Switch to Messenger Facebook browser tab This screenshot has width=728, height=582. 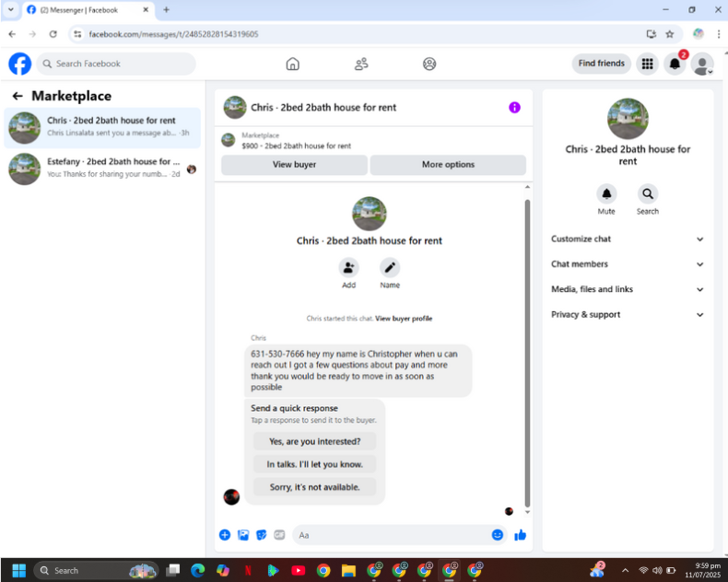[88, 10]
